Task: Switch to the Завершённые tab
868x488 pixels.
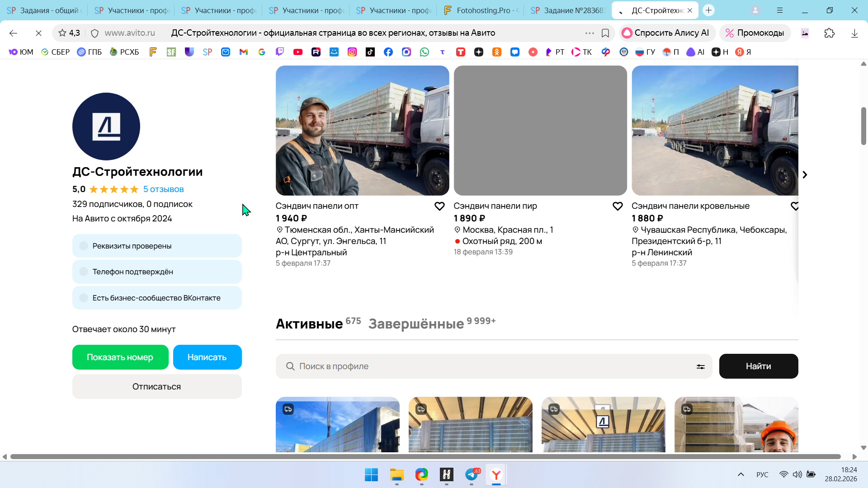Action: coord(416,324)
